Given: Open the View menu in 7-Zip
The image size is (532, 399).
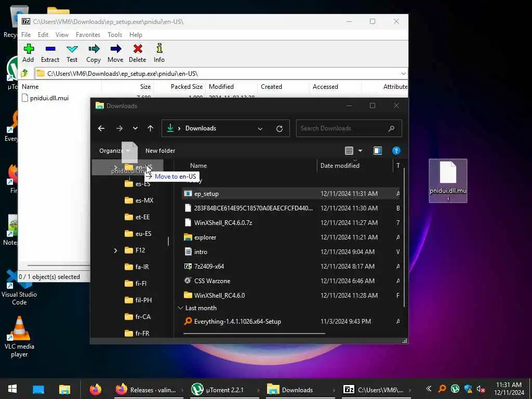Looking at the screenshot, I should [62, 35].
